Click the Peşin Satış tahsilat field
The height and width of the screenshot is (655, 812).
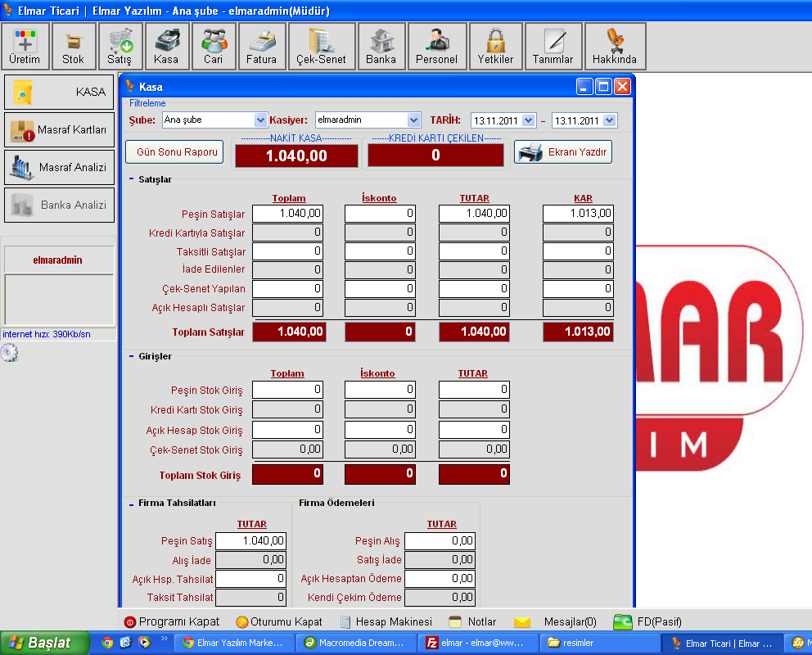[x=250, y=541]
